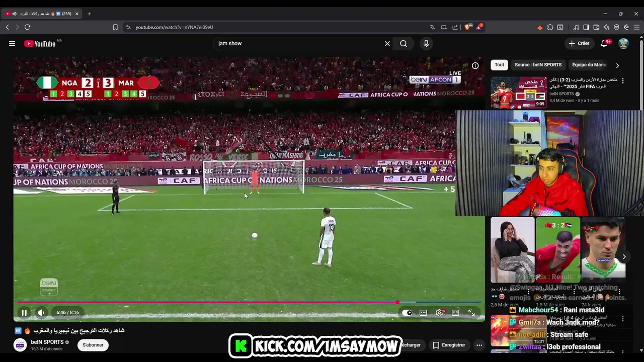The width and height of the screenshot is (644, 362).
Task: Clear the 'jam show' search text
Action: [x=387, y=44]
